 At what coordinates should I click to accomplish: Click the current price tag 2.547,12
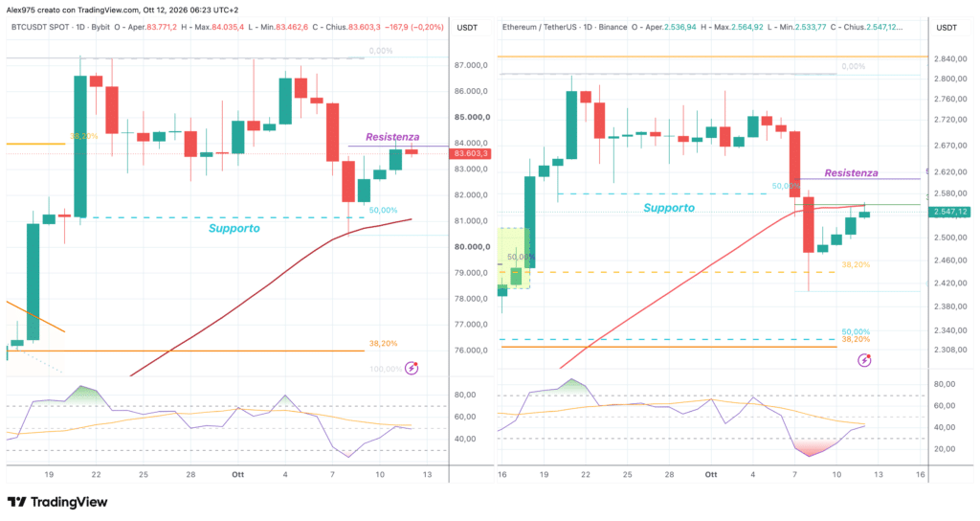click(x=950, y=212)
